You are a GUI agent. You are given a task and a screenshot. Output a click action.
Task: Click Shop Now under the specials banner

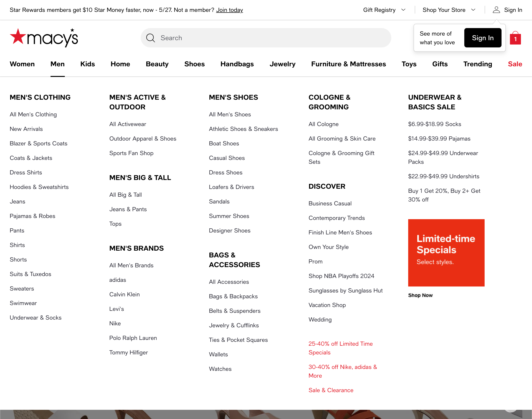(x=421, y=295)
